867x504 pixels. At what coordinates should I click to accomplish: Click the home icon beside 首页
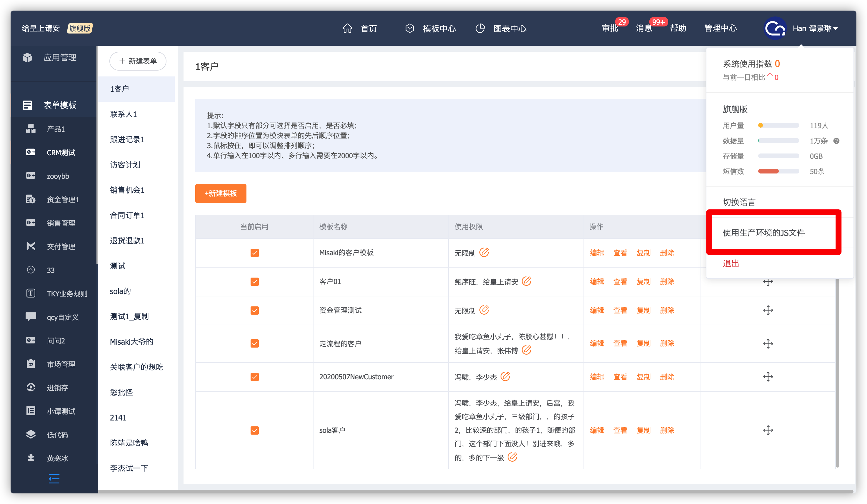(347, 28)
